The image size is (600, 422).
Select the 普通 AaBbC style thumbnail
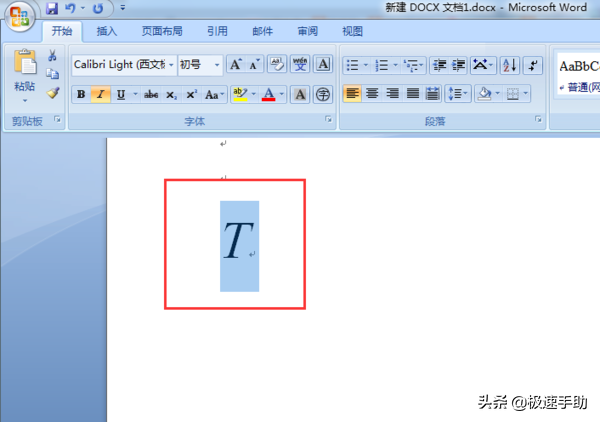point(579,75)
